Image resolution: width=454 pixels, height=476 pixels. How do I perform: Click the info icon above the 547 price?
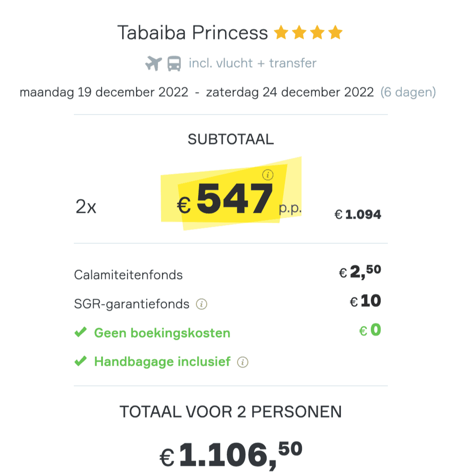(x=268, y=175)
